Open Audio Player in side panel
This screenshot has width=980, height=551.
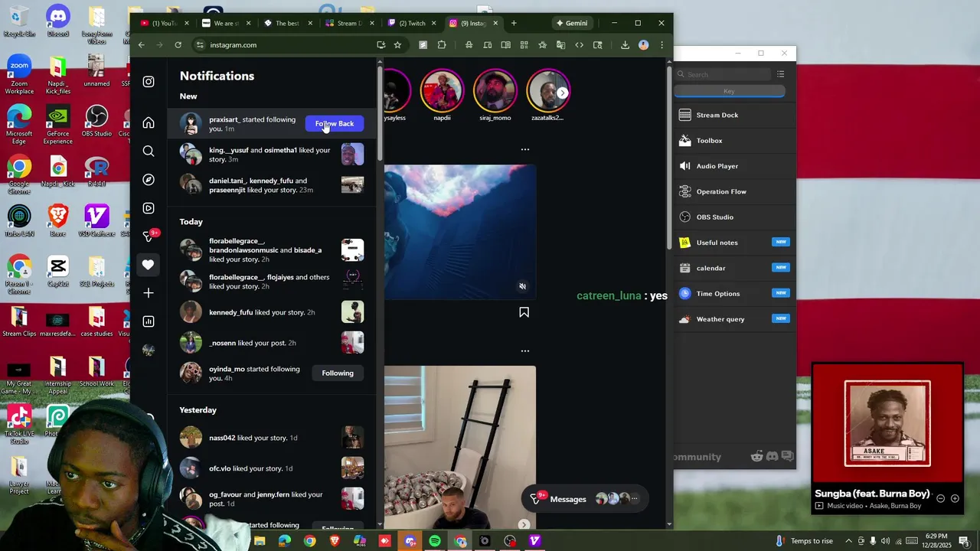click(x=733, y=166)
